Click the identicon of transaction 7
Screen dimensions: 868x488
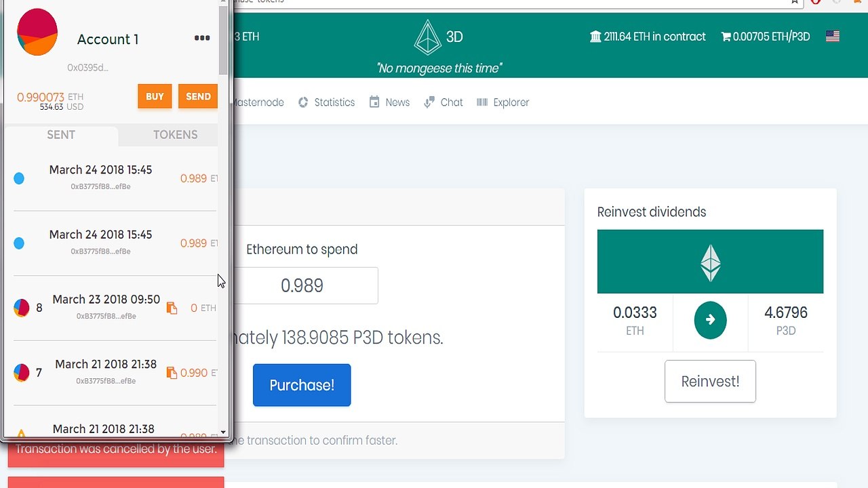(x=22, y=372)
